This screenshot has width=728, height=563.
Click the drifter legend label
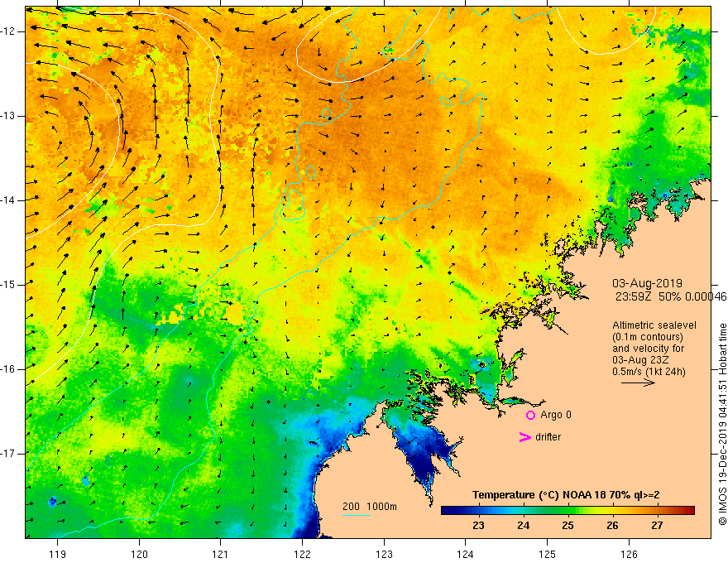click(548, 437)
